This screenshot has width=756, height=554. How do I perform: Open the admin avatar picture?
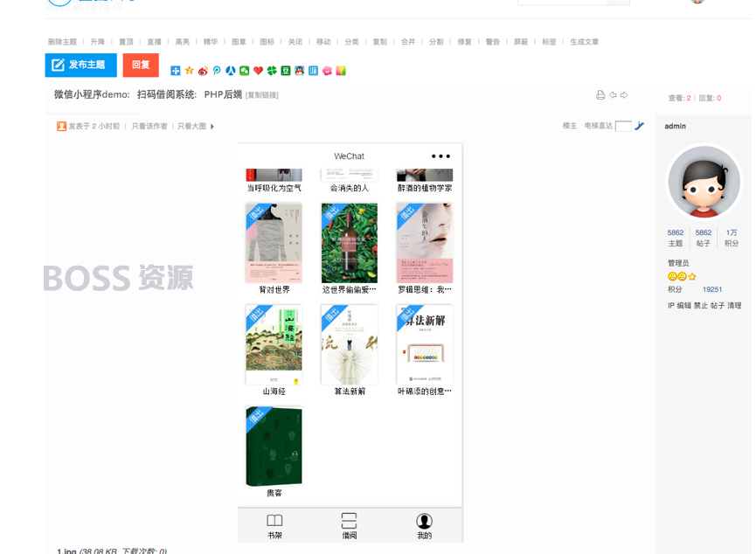tap(704, 182)
